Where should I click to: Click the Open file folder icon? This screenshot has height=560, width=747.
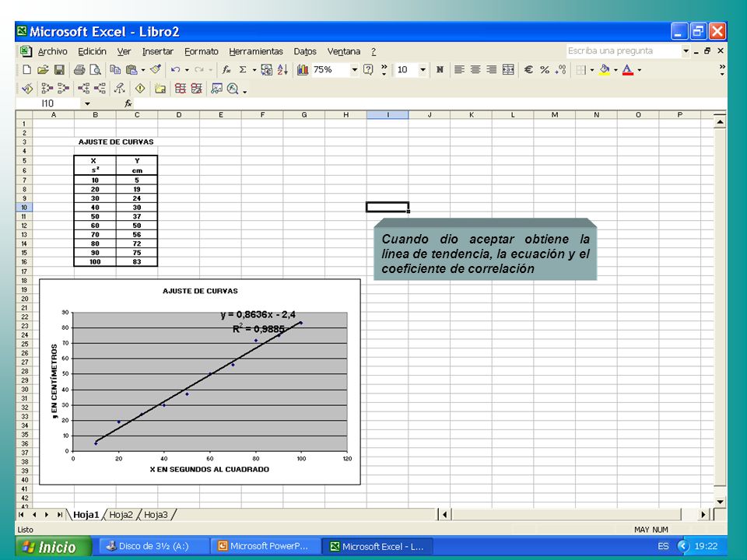[x=43, y=70]
